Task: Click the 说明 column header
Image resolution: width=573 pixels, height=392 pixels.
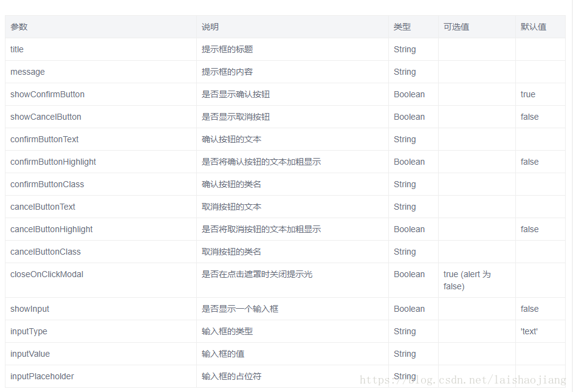Action: tap(208, 27)
